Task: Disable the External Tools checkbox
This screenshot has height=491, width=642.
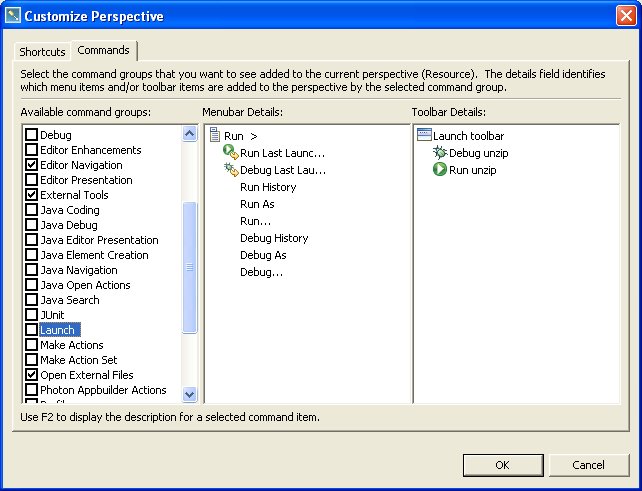Action: pos(32,195)
